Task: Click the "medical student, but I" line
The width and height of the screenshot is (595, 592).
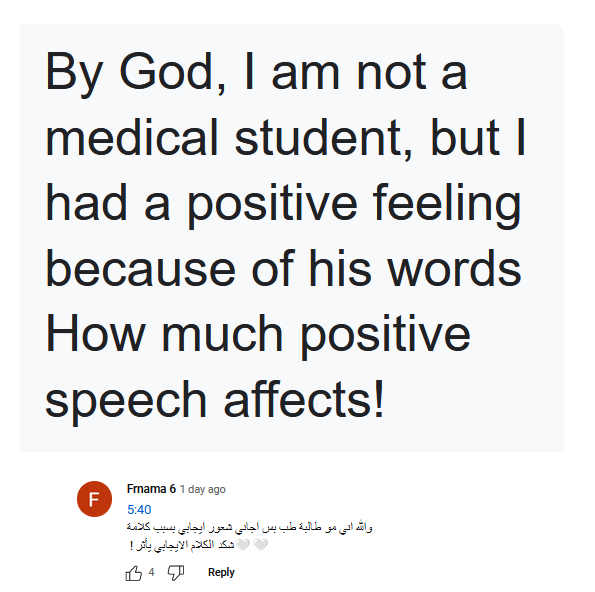Action: pos(286,138)
